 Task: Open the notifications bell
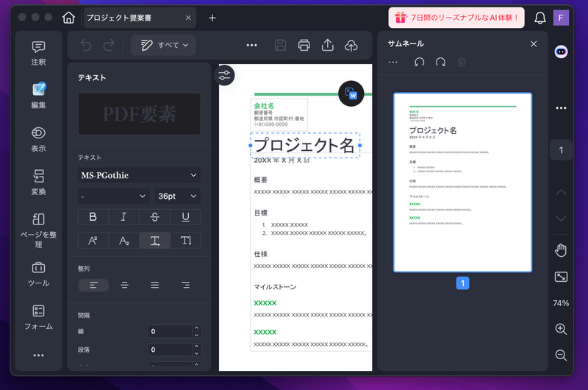coord(540,18)
